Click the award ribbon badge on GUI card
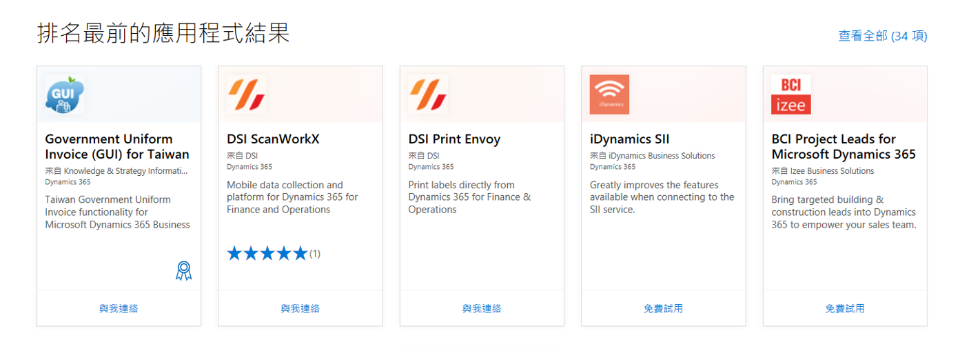980x351 pixels. (x=183, y=271)
